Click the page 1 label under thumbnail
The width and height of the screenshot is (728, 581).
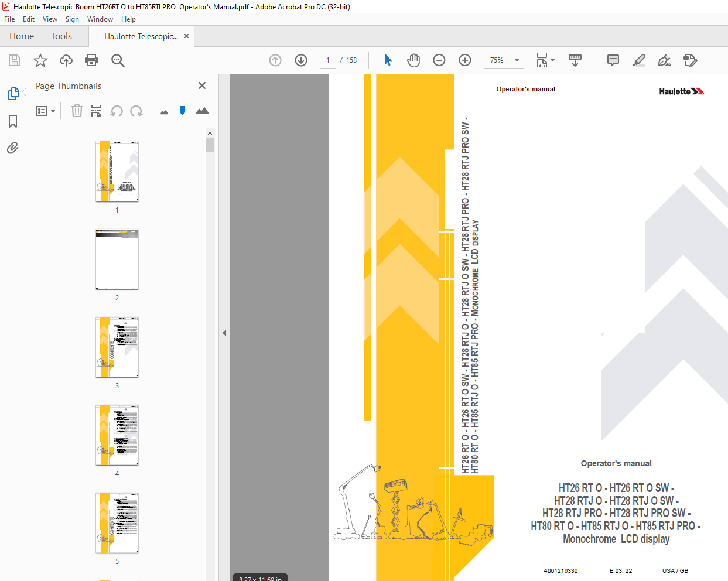117,210
